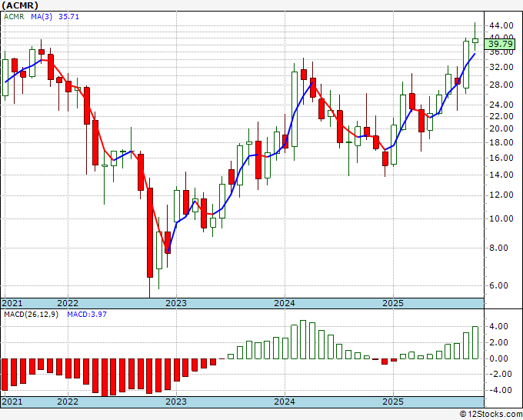
Task: Click the 32.00 price axis label
Action: (501, 67)
